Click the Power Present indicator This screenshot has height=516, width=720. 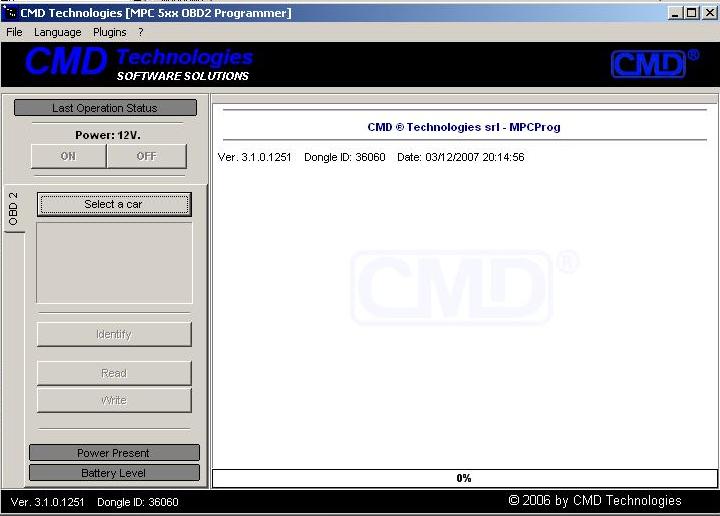114,453
